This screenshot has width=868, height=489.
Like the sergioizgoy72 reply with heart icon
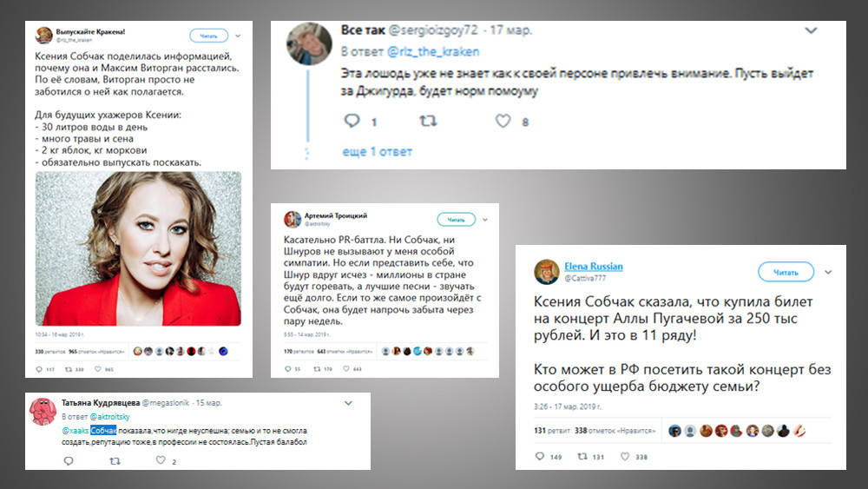[x=503, y=121]
